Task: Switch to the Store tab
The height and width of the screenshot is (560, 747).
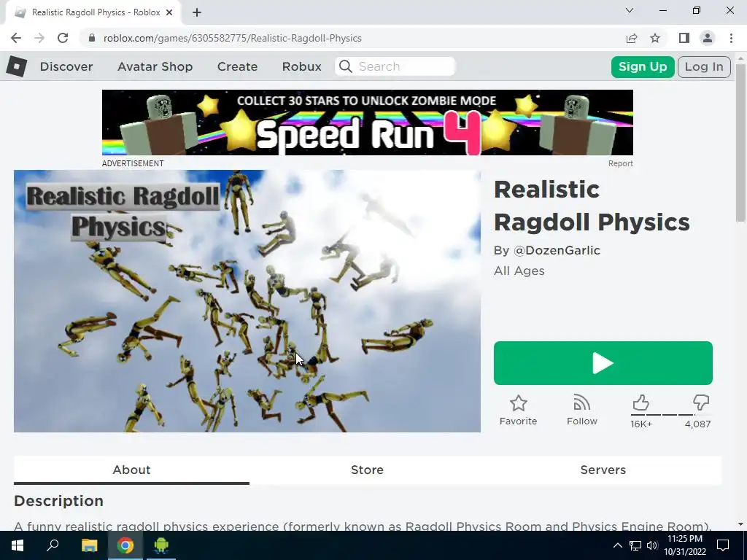Action: click(x=367, y=470)
